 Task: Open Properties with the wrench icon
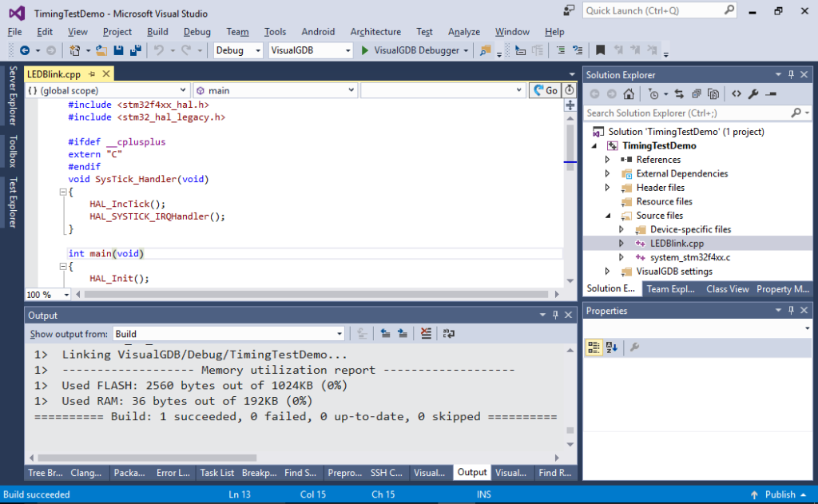(752, 94)
